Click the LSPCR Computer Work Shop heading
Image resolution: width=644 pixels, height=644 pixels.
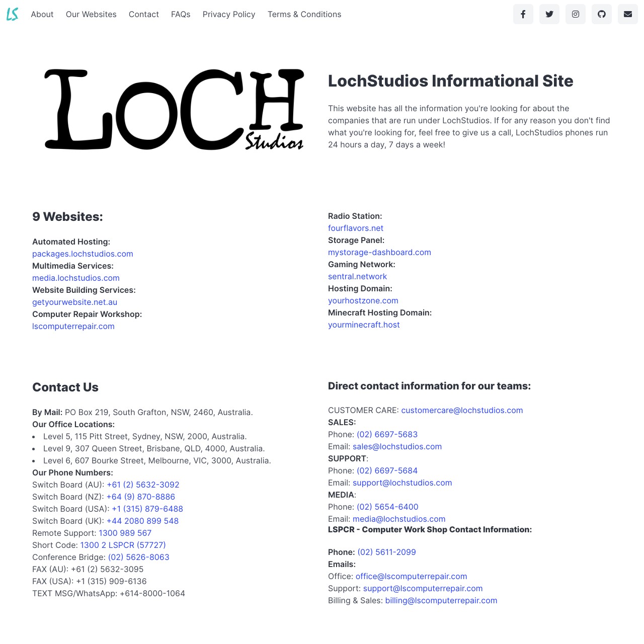pyautogui.click(x=430, y=529)
